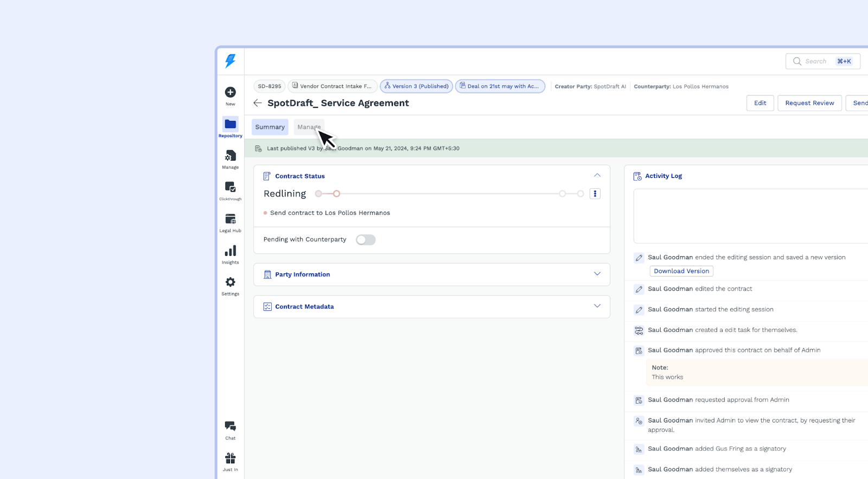
Task: Click the New plus icon in sidebar
Action: (x=230, y=93)
